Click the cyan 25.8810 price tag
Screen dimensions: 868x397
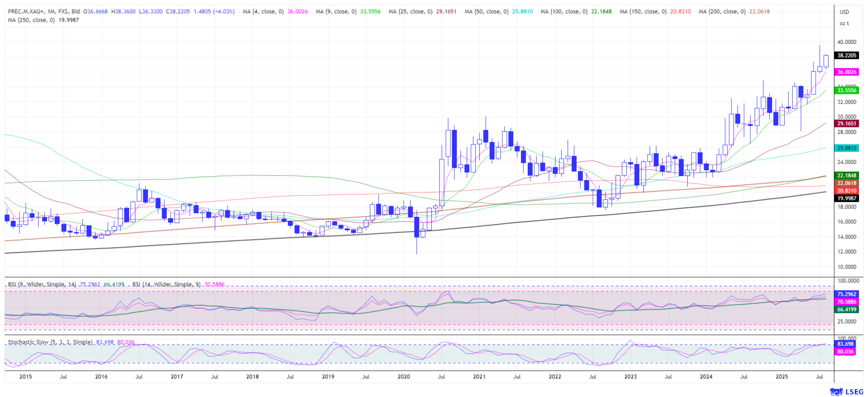coord(846,148)
